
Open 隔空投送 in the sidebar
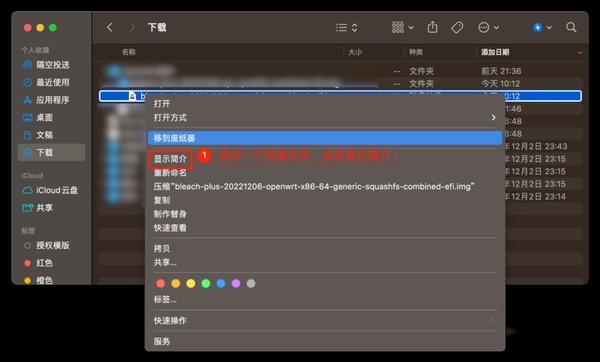(53, 65)
